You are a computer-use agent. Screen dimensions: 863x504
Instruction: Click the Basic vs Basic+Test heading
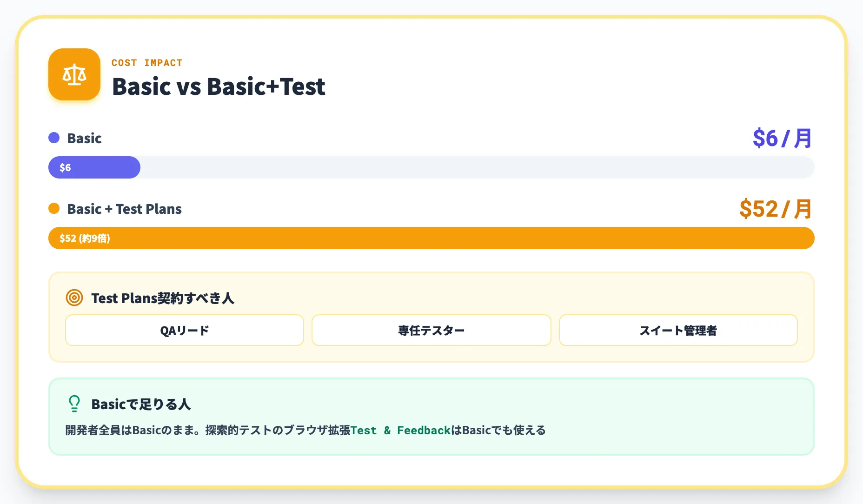(219, 86)
